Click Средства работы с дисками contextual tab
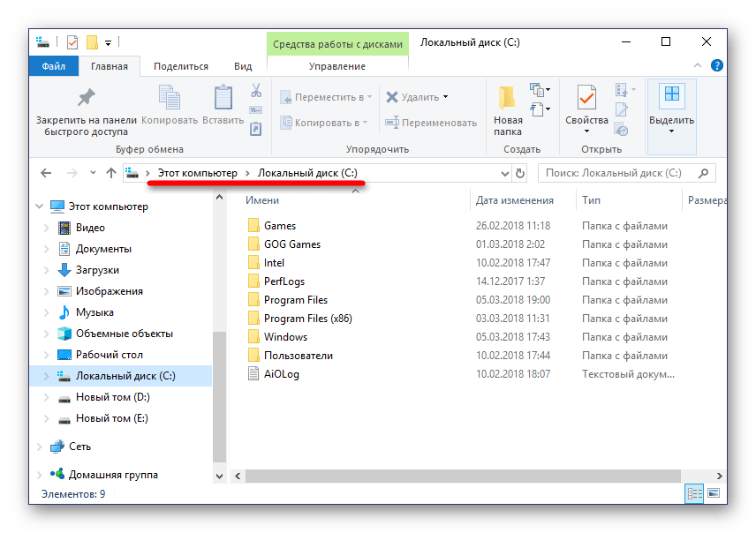 click(x=337, y=44)
